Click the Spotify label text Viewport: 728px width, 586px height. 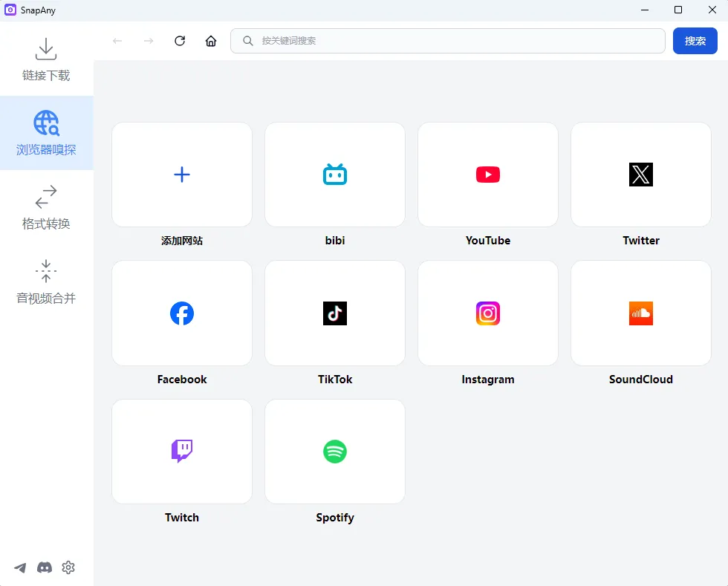[x=335, y=518]
